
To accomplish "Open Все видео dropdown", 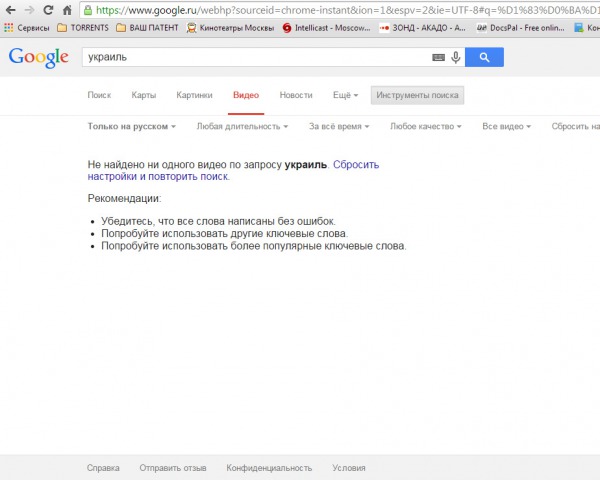I will click(507, 126).
